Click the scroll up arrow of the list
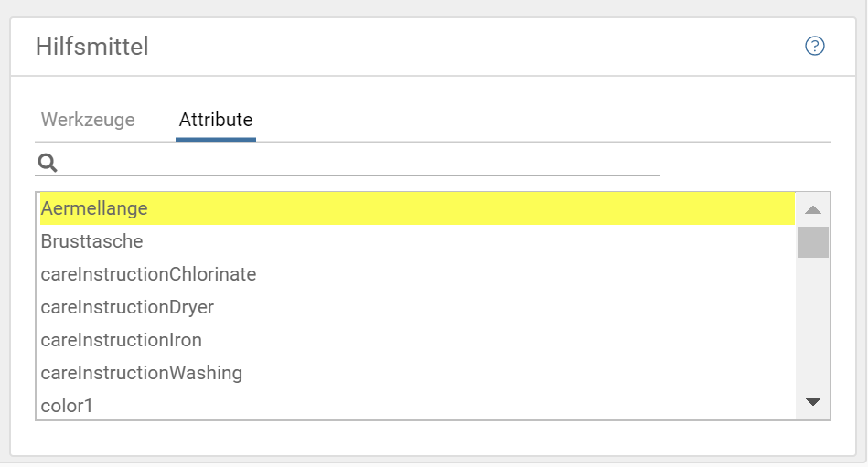 812,209
